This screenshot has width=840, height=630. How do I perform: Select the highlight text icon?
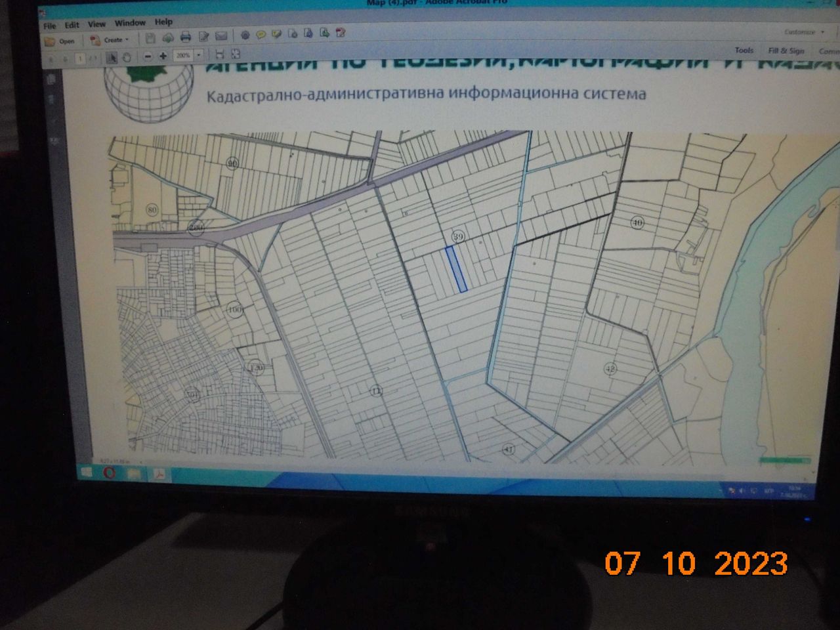[276, 34]
